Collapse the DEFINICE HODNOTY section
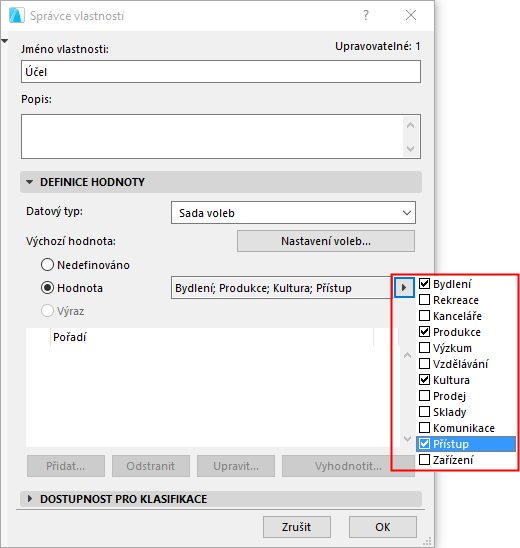This screenshot has width=520, height=548. point(30,182)
